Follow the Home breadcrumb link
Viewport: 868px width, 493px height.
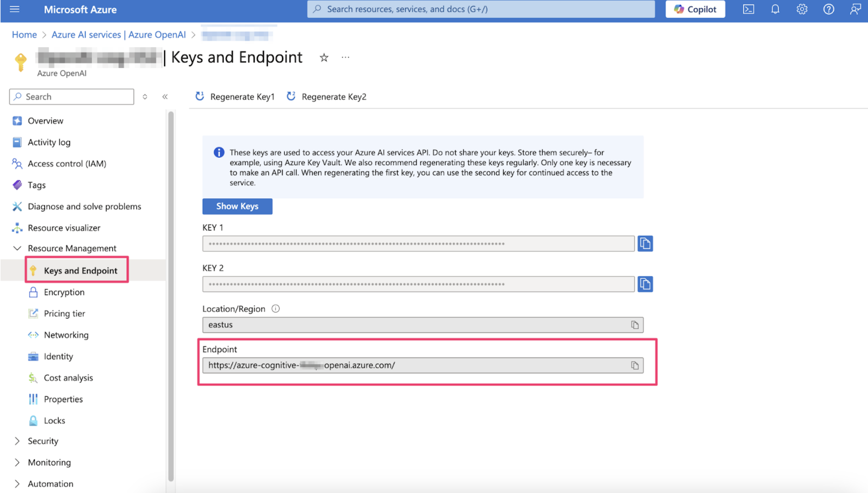click(24, 35)
